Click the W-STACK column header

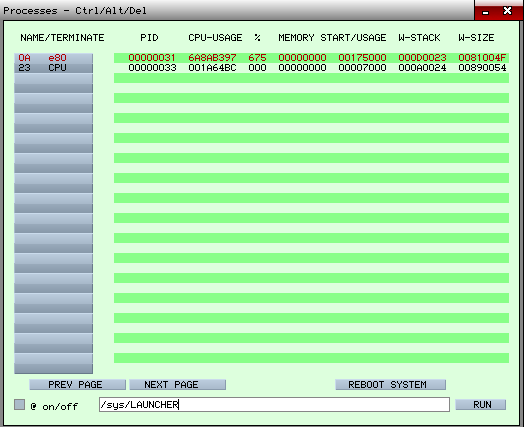[419, 38]
